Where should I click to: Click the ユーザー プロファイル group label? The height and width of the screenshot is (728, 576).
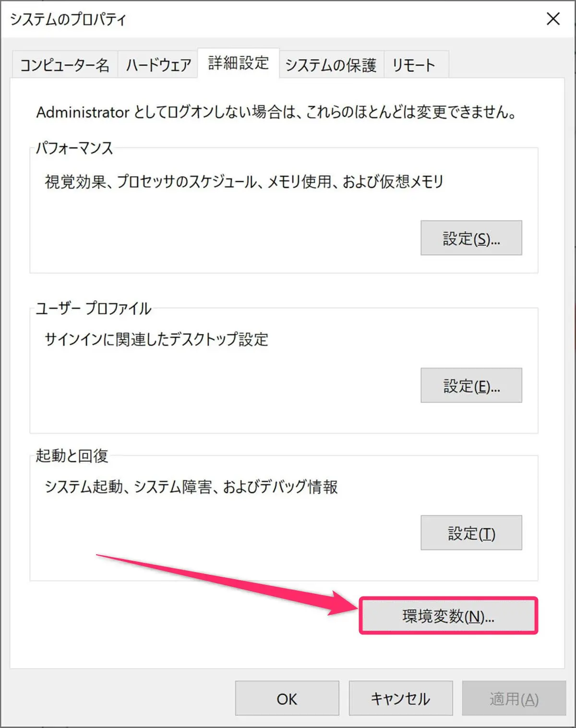click(x=94, y=308)
